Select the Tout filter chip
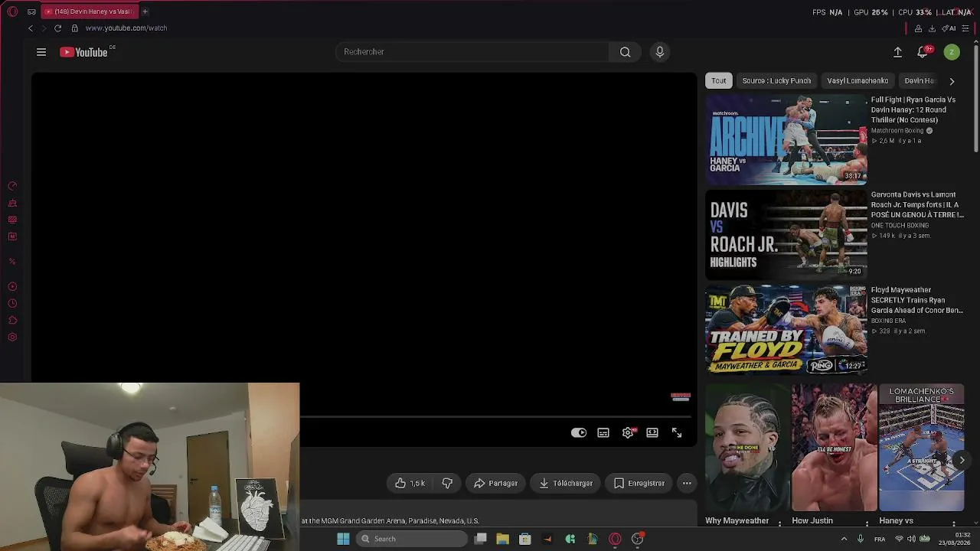The image size is (980, 551). tap(718, 81)
